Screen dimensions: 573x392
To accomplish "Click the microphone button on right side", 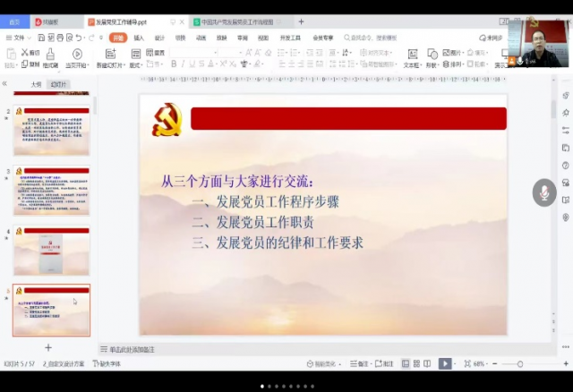I will (543, 192).
